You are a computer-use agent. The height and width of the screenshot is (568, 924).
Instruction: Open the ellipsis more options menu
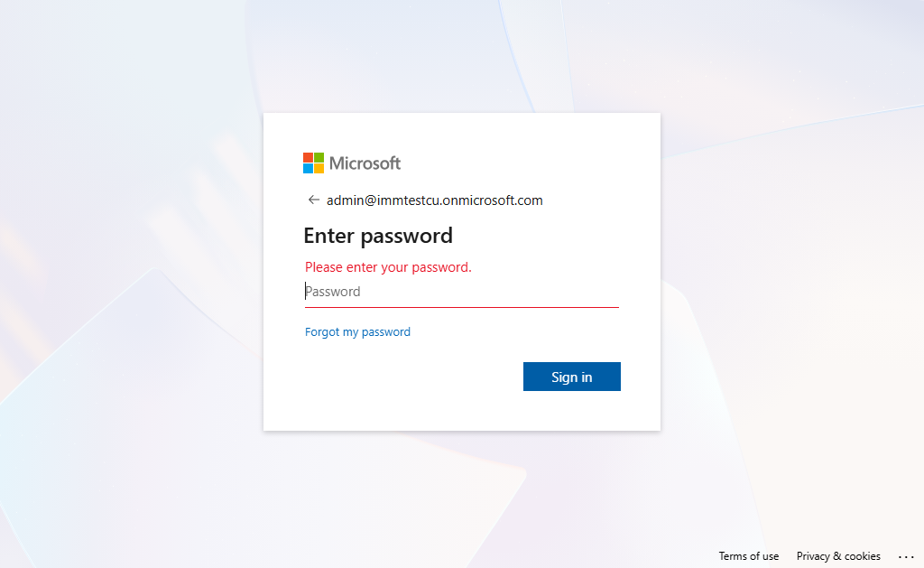906,556
